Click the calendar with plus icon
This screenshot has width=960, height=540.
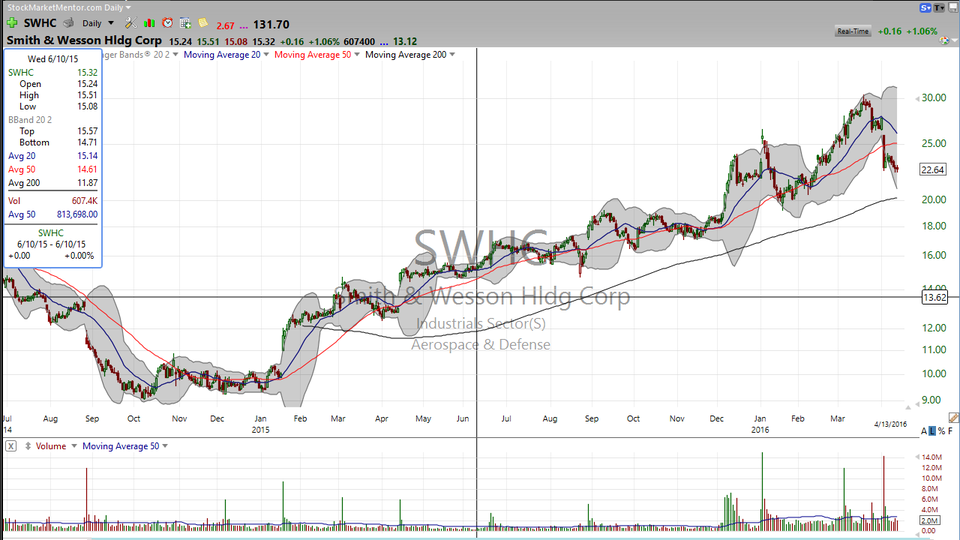tap(186, 23)
